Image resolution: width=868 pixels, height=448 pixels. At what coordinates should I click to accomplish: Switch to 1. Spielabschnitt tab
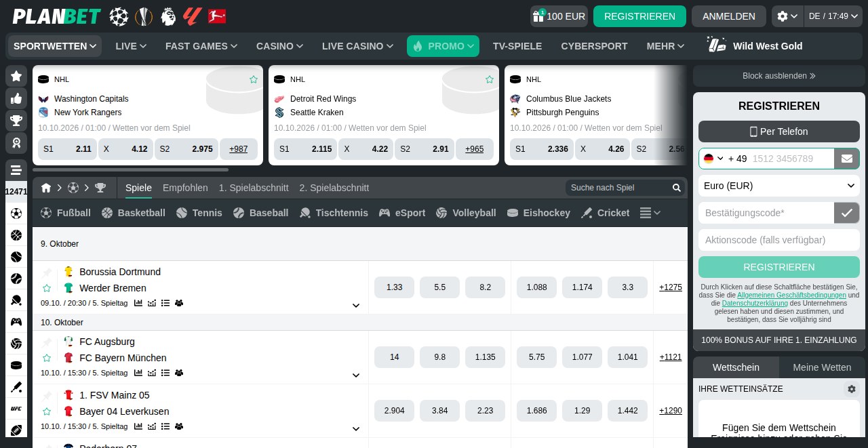(254, 188)
